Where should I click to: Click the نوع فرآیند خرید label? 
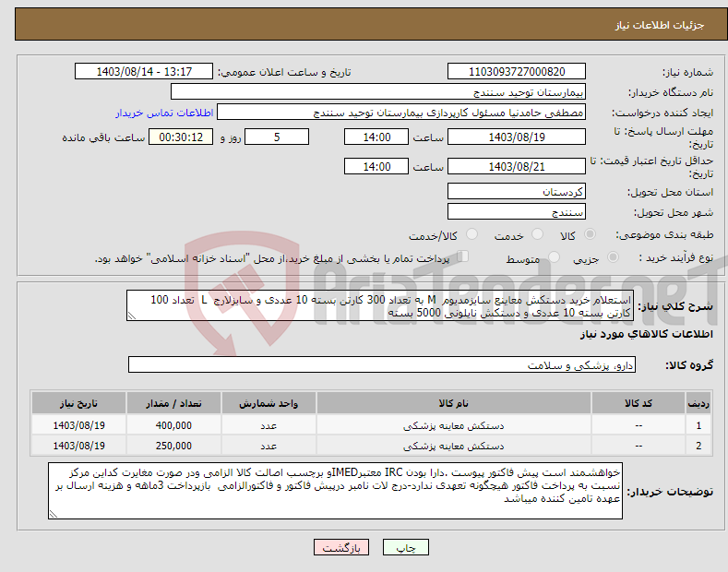(x=676, y=257)
